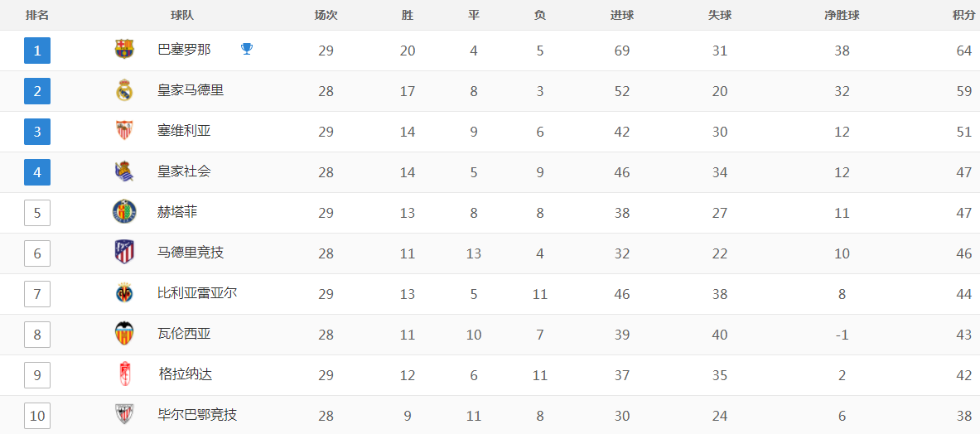
Task: Click the trophy icon beside 巴塞罗那
Action: 247,50
